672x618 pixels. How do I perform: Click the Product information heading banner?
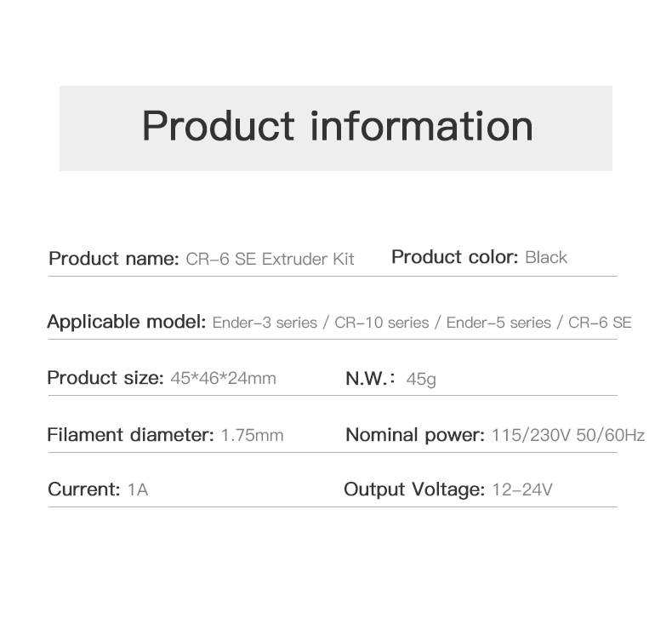tap(335, 129)
